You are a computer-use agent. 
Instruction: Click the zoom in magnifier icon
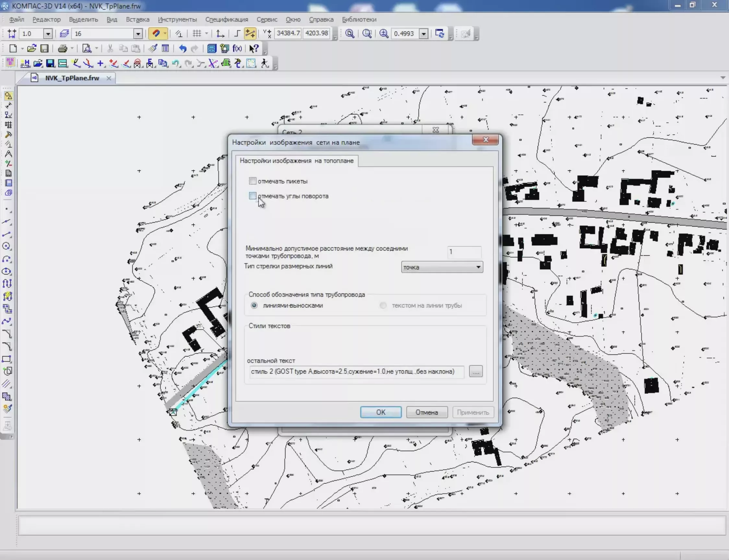click(x=384, y=33)
